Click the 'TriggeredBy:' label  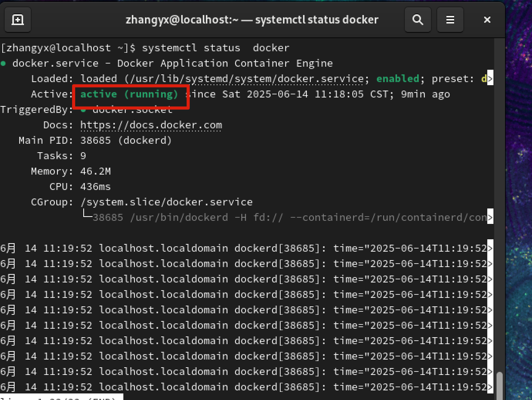tap(37, 110)
